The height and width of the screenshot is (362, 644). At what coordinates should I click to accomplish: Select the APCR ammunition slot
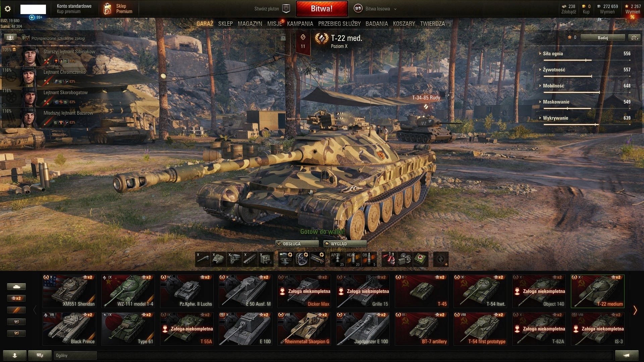tap(337, 259)
